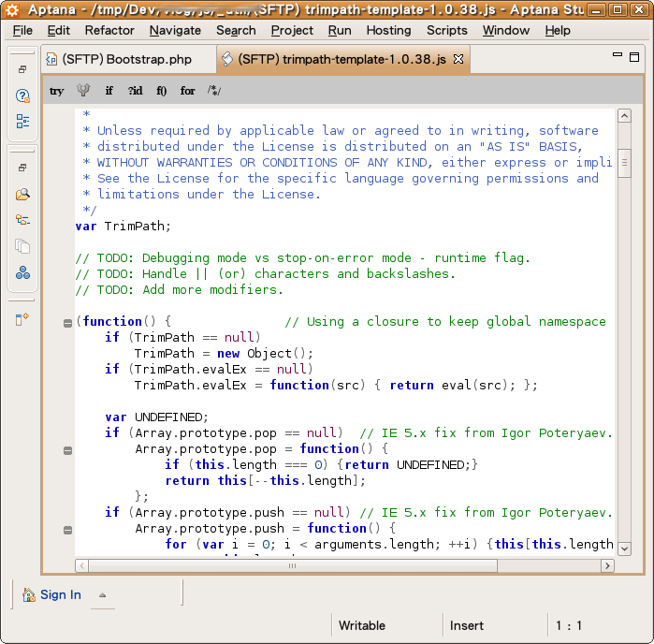Collapse the '(function() {' code fold
Screen dimensions: 654x644
(x=67, y=323)
